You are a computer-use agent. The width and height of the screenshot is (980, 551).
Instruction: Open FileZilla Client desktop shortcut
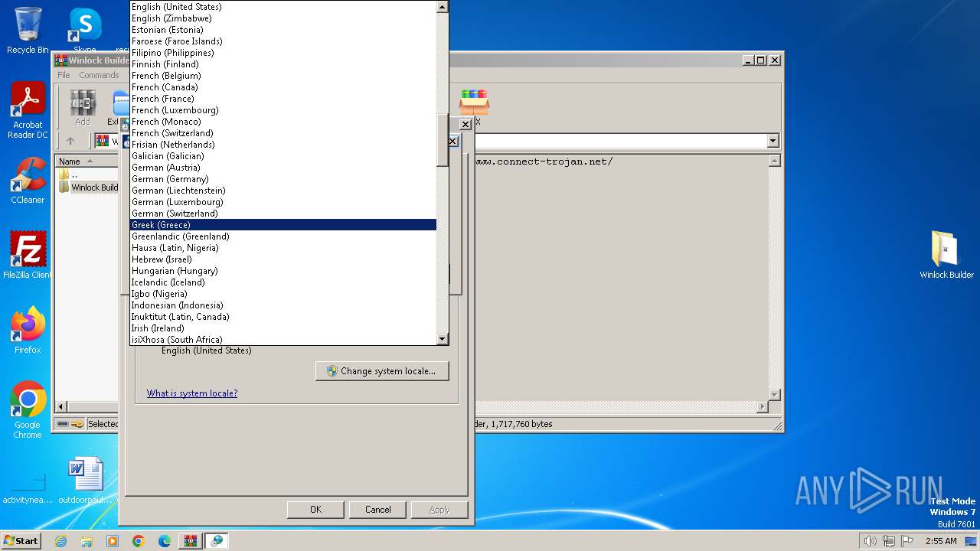[x=28, y=256]
